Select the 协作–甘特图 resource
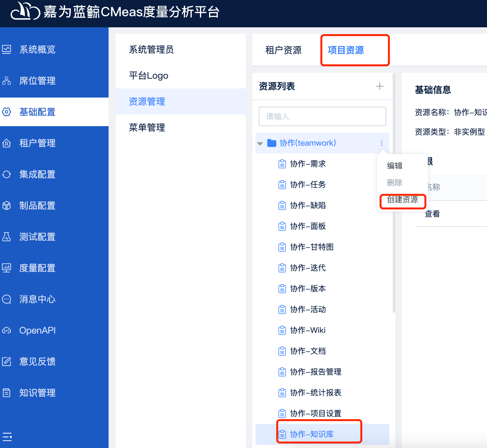Screen dimensions: 487x448 click(322, 247)
